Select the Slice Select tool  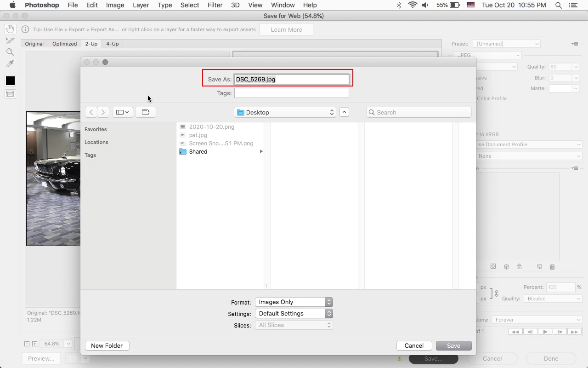(10, 40)
